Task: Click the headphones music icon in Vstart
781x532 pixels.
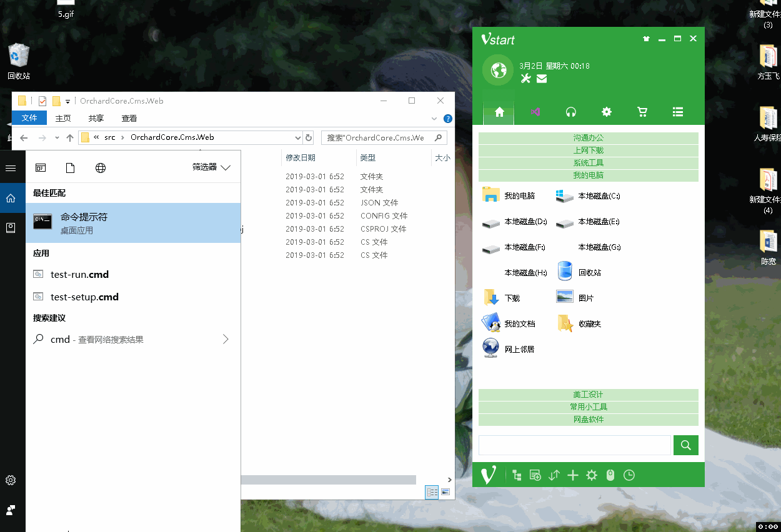Action: tap(570, 111)
